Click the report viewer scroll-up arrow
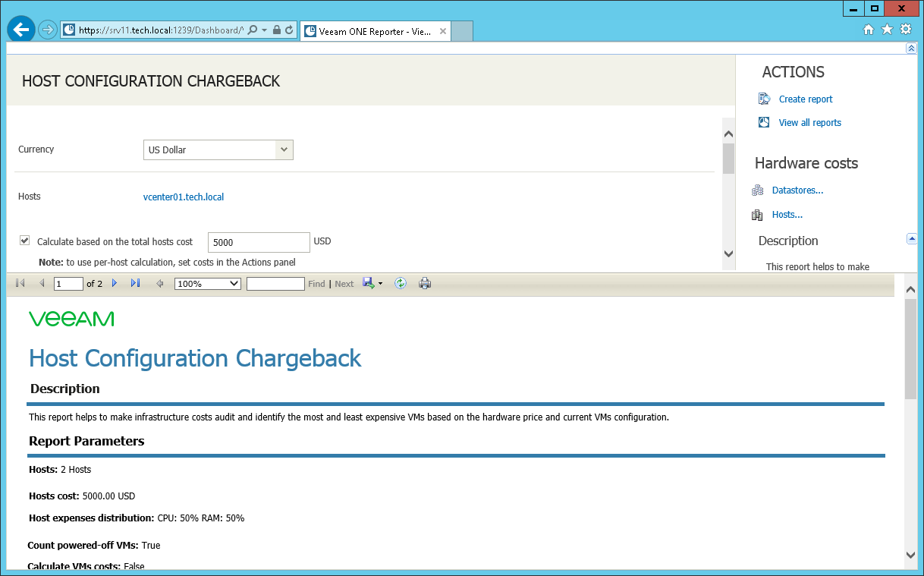The image size is (924, 576). click(911, 290)
